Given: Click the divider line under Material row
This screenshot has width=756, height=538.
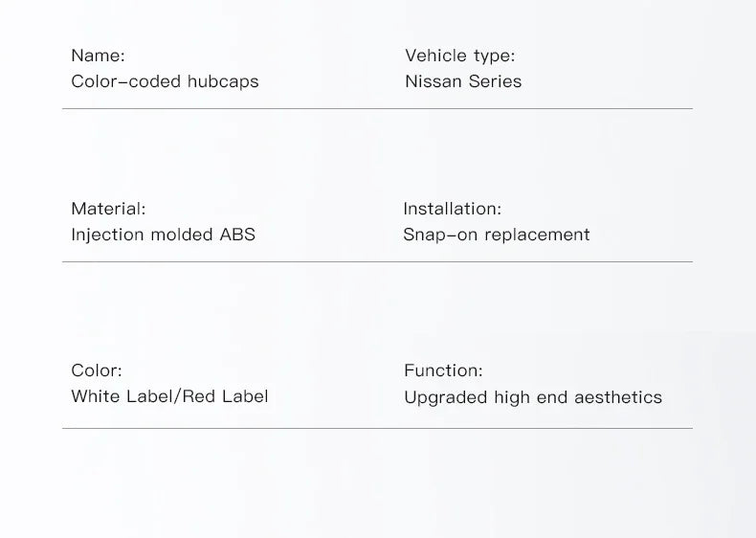Looking at the screenshot, I should (x=377, y=262).
